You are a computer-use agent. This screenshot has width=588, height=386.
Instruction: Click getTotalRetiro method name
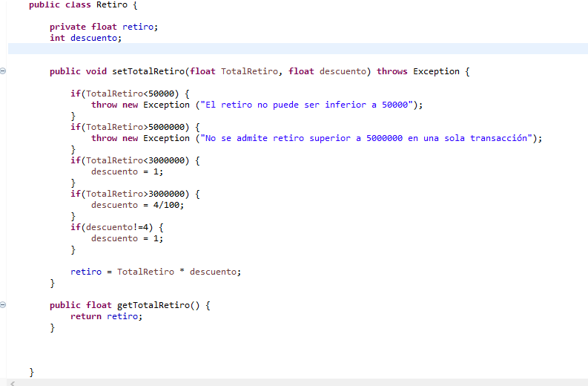click(153, 305)
